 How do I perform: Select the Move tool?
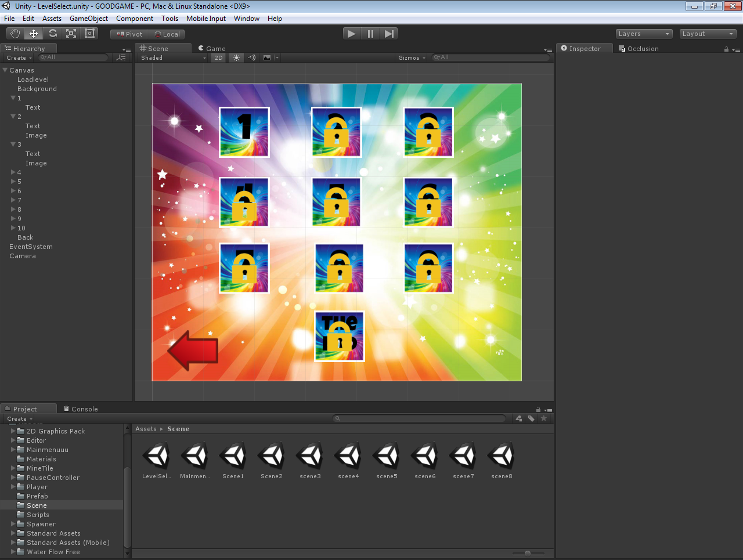34,34
